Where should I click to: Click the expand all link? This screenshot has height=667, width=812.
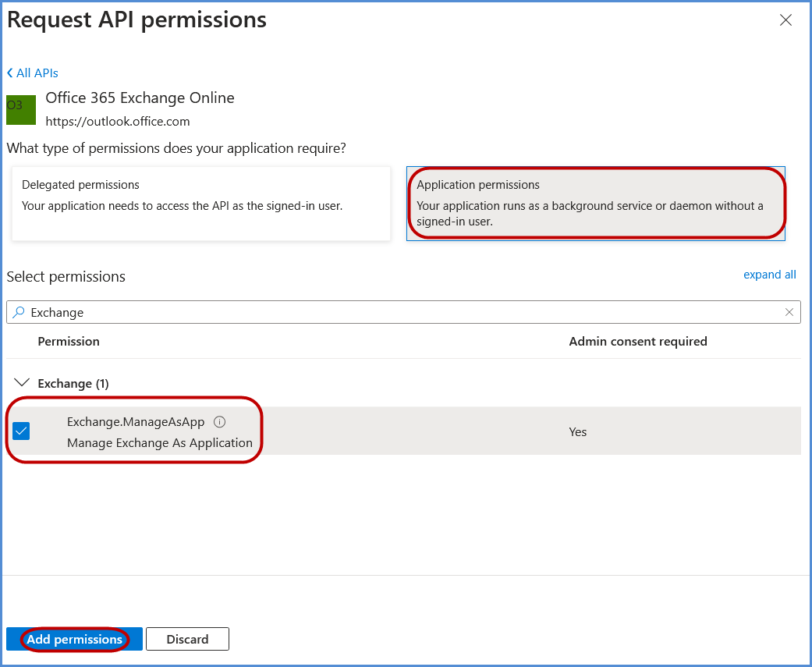(x=769, y=275)
